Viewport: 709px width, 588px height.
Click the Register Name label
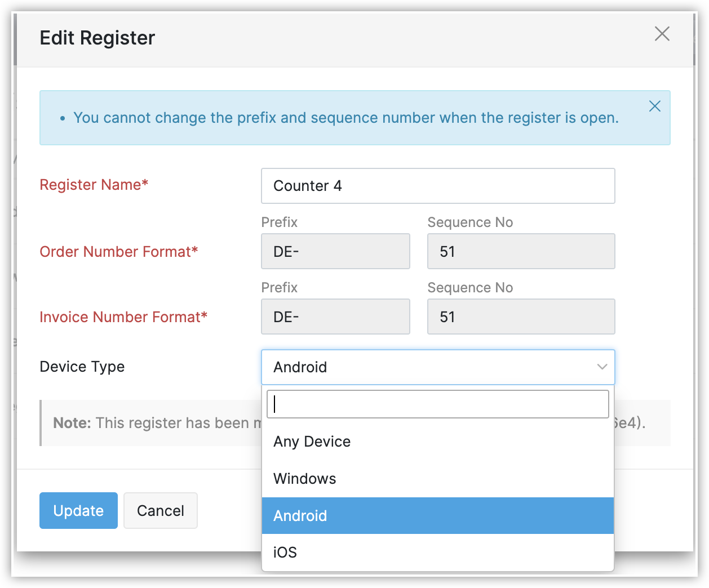coord(94,185)
